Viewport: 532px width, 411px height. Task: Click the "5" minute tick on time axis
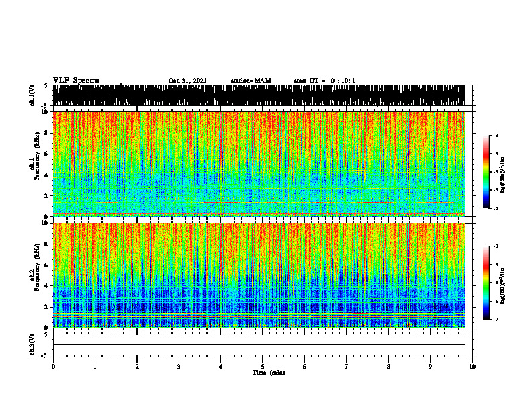pos(263,367)
